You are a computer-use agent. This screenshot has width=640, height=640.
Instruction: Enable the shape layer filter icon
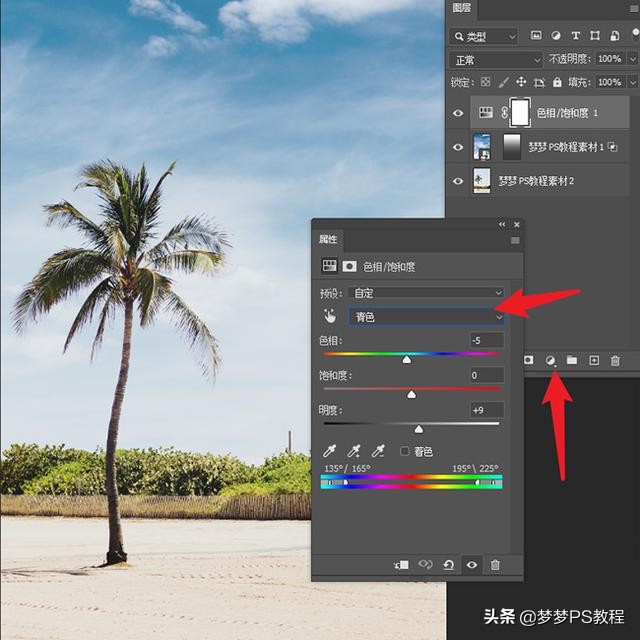pos(595,36)
